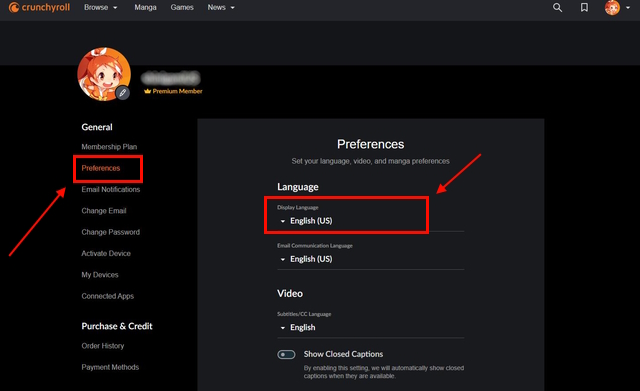This screenshot has height=391, width=640.
Task: Open Email Notifications settings
Action: tap(111, 189)
